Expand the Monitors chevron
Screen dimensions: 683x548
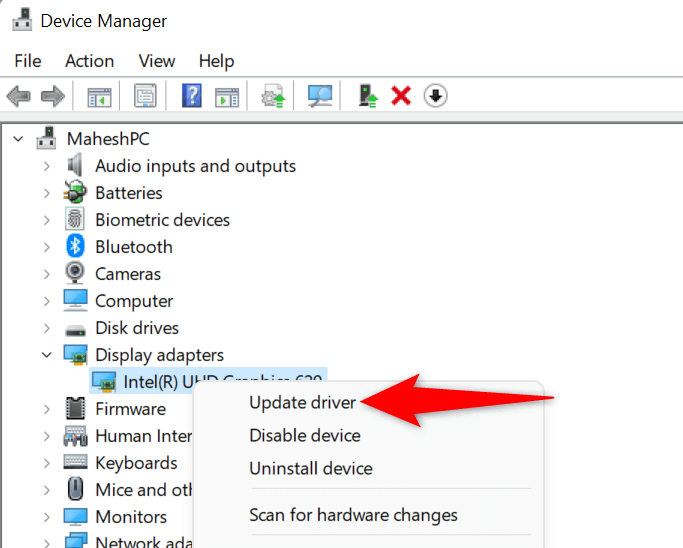[x=47, y=517]
